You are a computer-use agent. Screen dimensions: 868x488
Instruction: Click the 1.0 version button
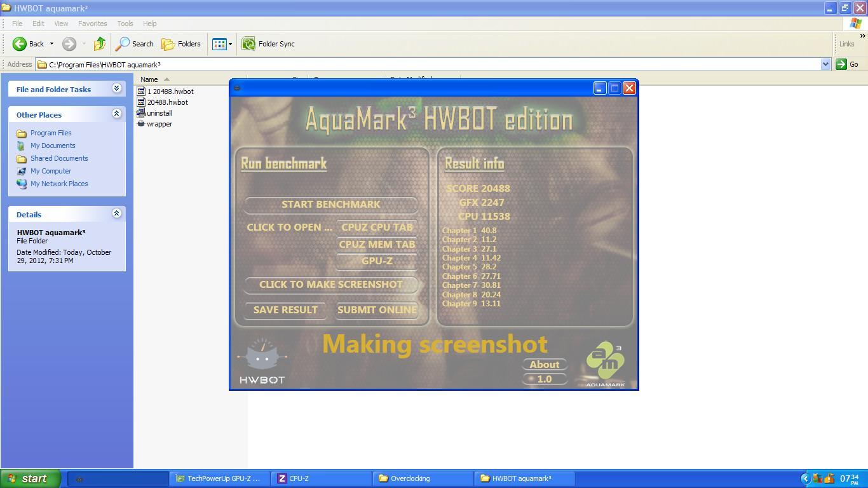545,379
